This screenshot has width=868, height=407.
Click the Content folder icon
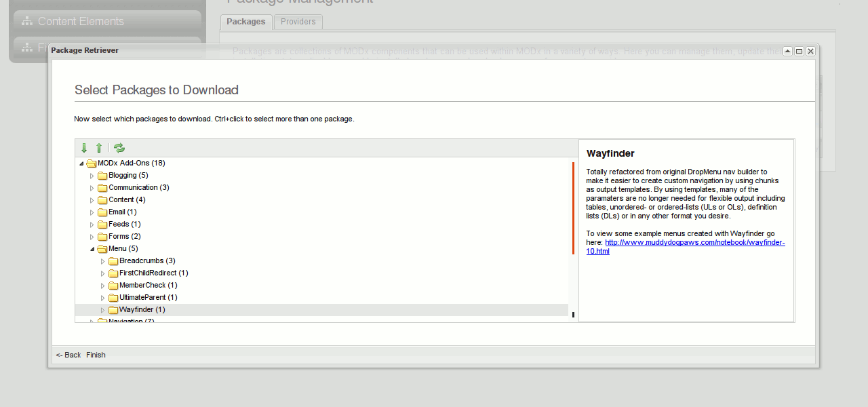click(x=103, y=200)
